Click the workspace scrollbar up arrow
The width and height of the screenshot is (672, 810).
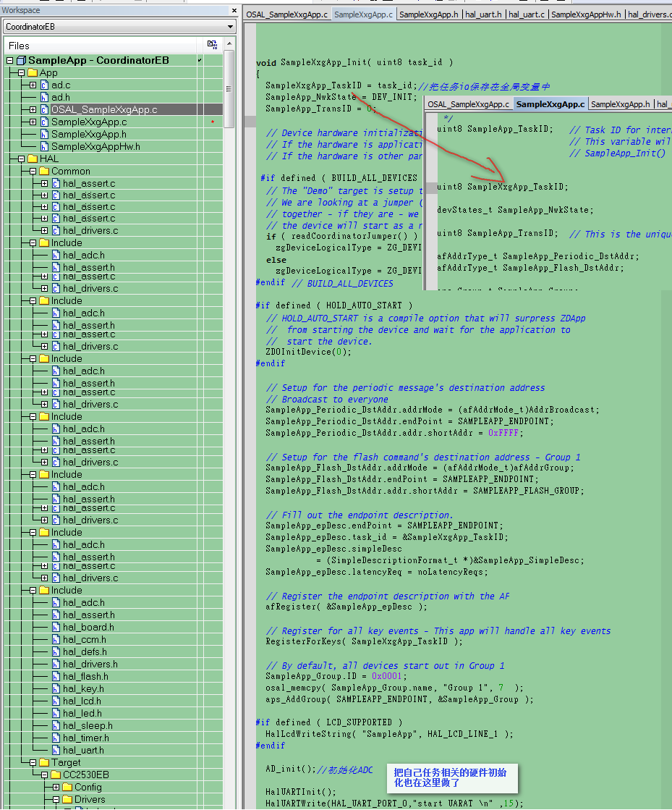pyautogui.click(x=230, y=43)
